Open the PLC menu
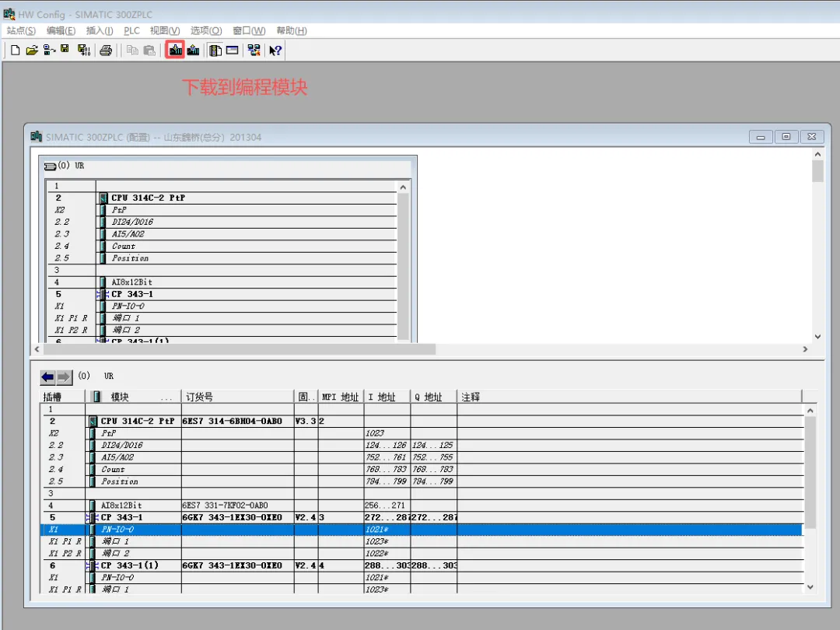Image resolution: width=840 pixels, height=630 pixels. coord(131,30)
